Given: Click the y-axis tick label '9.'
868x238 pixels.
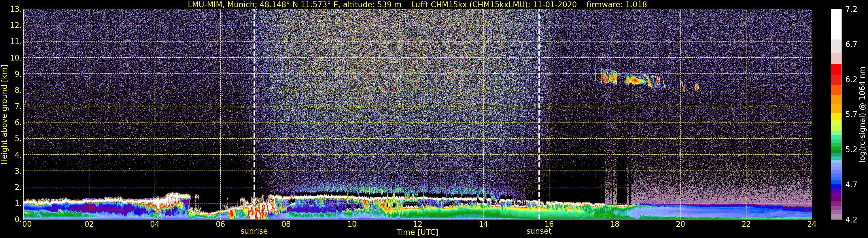Looking at the screenshot, I should tap(18, 74).
